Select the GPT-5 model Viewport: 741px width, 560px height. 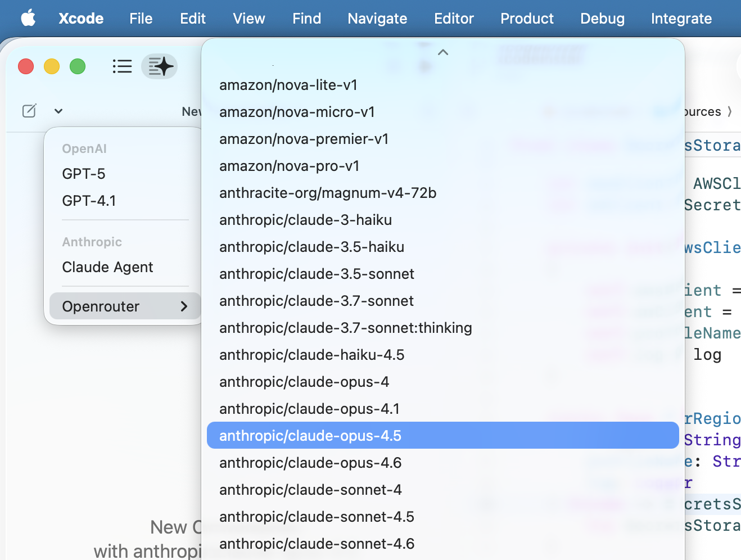[x=83, y=174]
